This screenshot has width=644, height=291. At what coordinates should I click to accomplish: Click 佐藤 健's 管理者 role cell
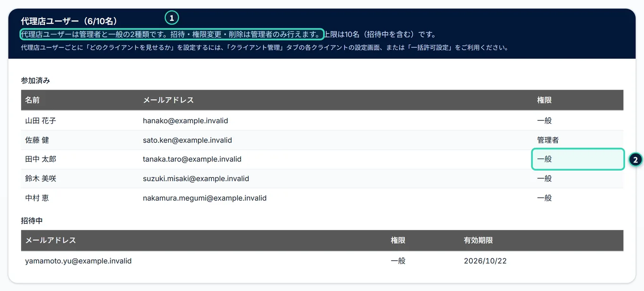548,140
